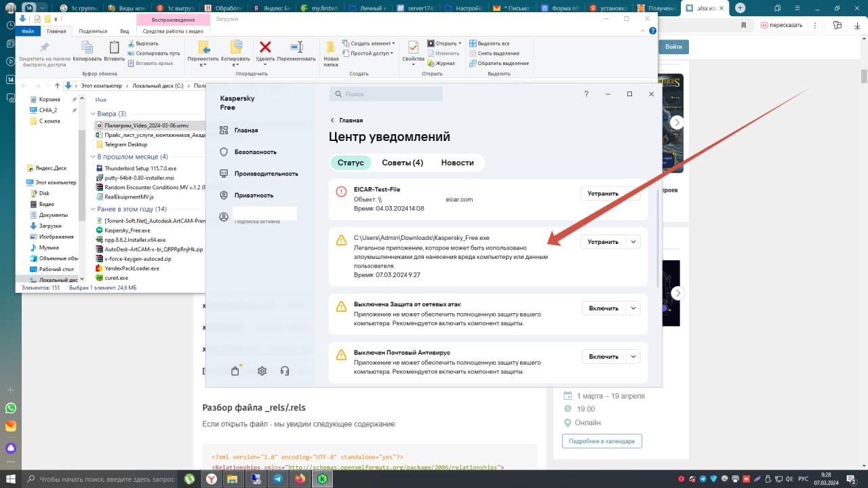Click Подробнее в календаре button

(602, 441)
